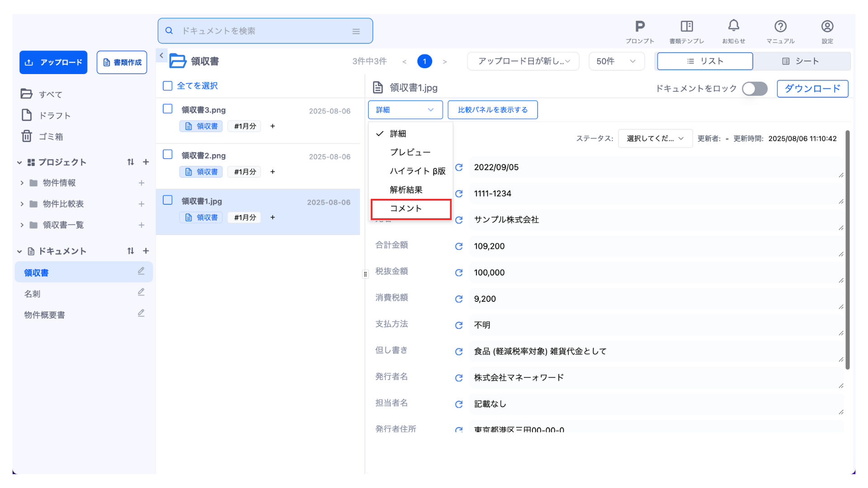This screenshot has width=868, height=488.
Task: Check the 全てを選択 checkbox
Action: coord(168,86)
